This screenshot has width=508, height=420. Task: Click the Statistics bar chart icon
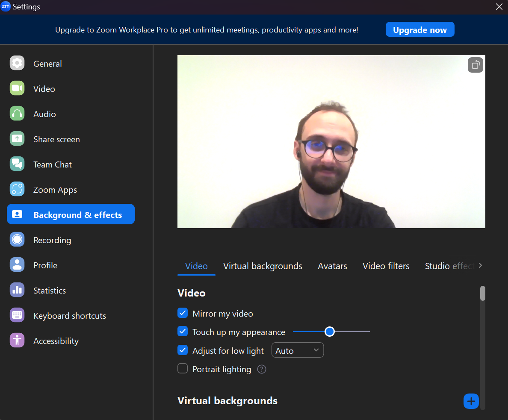pos(17,290)
